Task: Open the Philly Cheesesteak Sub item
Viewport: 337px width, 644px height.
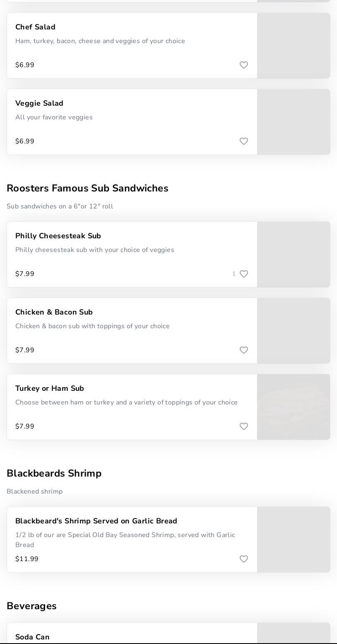Action: 58,236
